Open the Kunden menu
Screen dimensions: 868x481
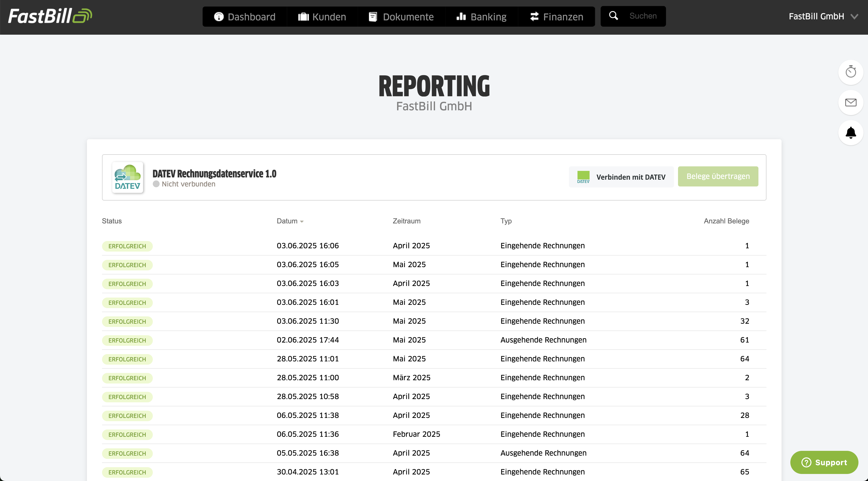coord(322,17)
